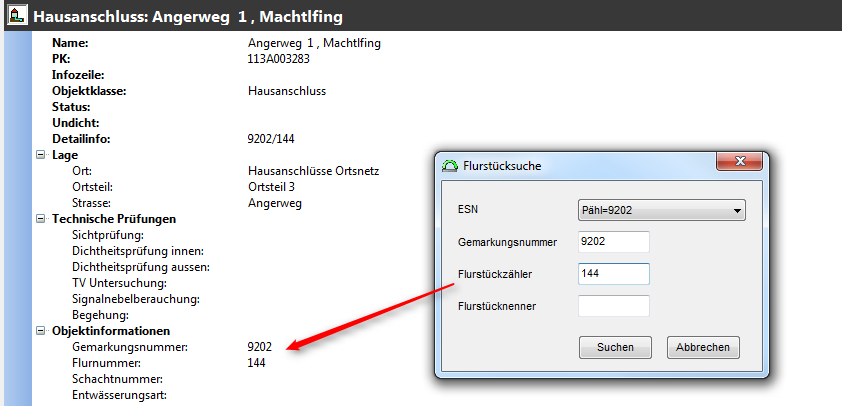Click the Flurstückzähler input field
The height and width of the screenshot is (406, 842).
pyautogui.click(x=614, y=274)
